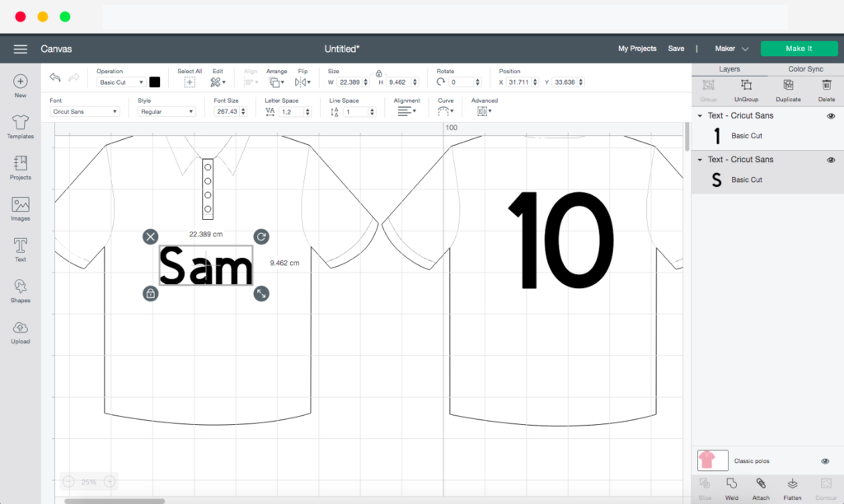Open My Projects link
Screen dimensions: 844x504
[637, 49]
